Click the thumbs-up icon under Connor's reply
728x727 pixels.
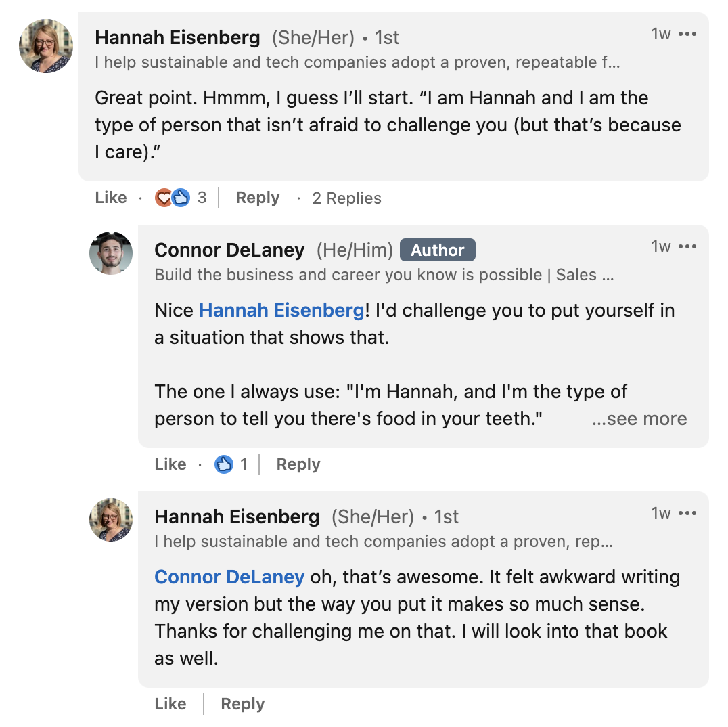[x=225, y=464]
